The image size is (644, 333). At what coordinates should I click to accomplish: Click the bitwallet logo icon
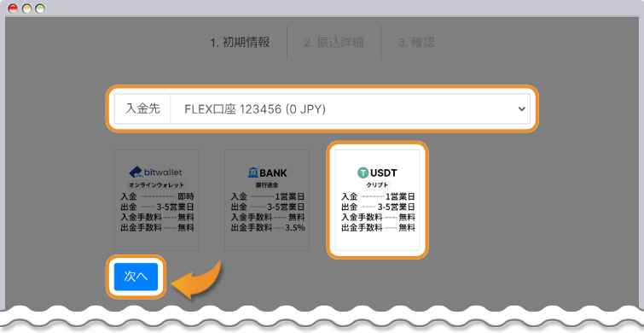pos(136,172)
